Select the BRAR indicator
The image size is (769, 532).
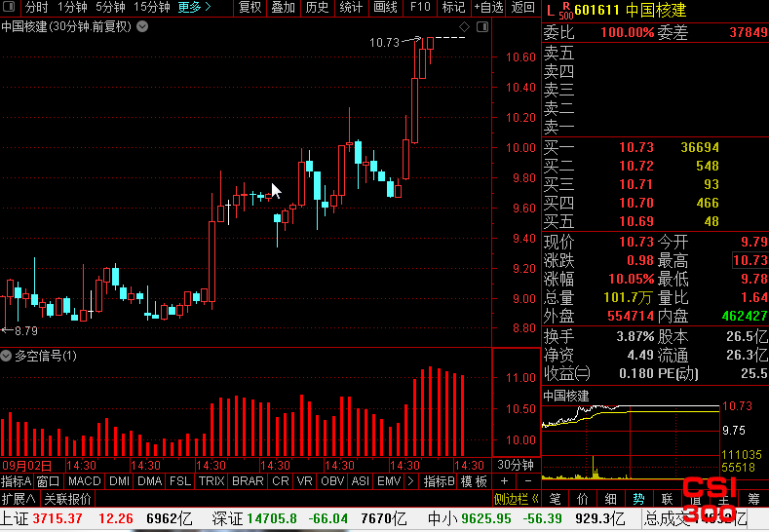248,481
